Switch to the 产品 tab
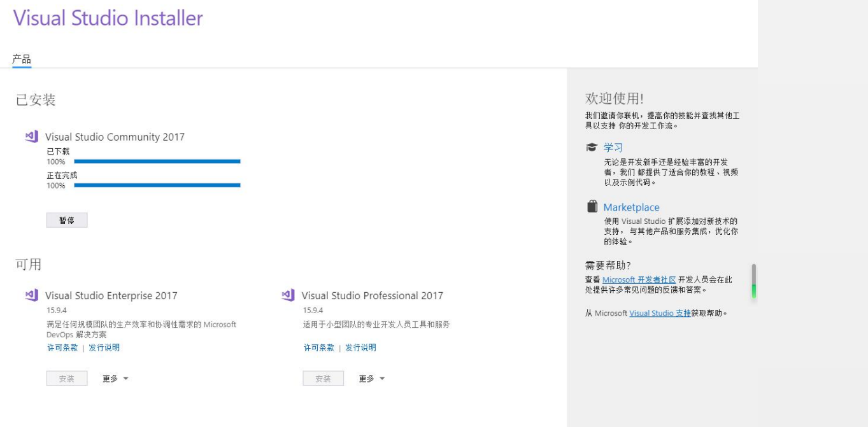Viewport: 868px width, 427px height. [22, 59]
